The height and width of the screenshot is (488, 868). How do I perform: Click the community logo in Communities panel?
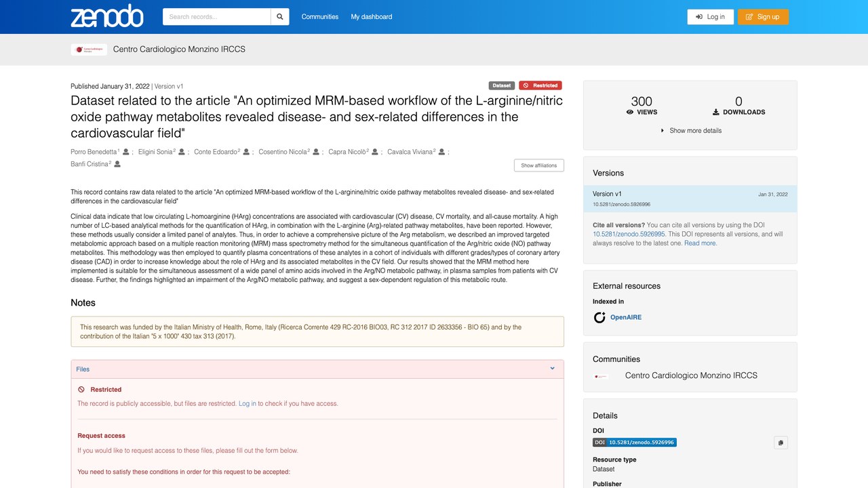(601, 375)
